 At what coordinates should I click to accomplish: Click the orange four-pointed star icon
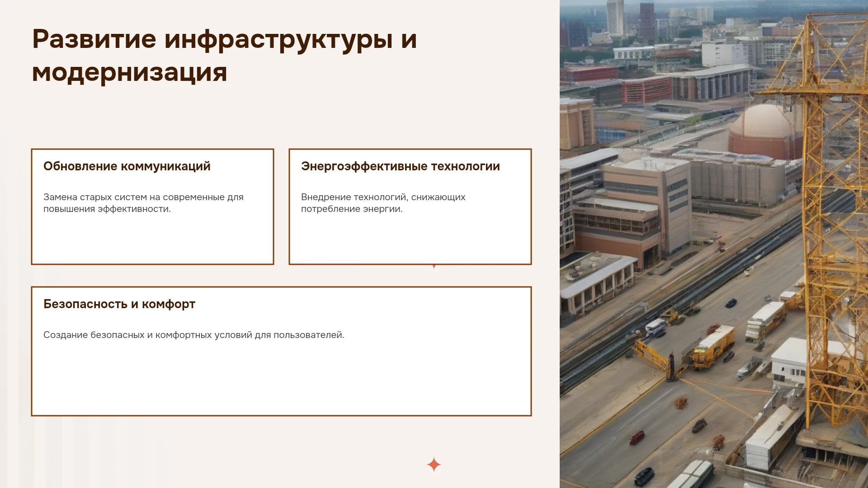point(434,465)
